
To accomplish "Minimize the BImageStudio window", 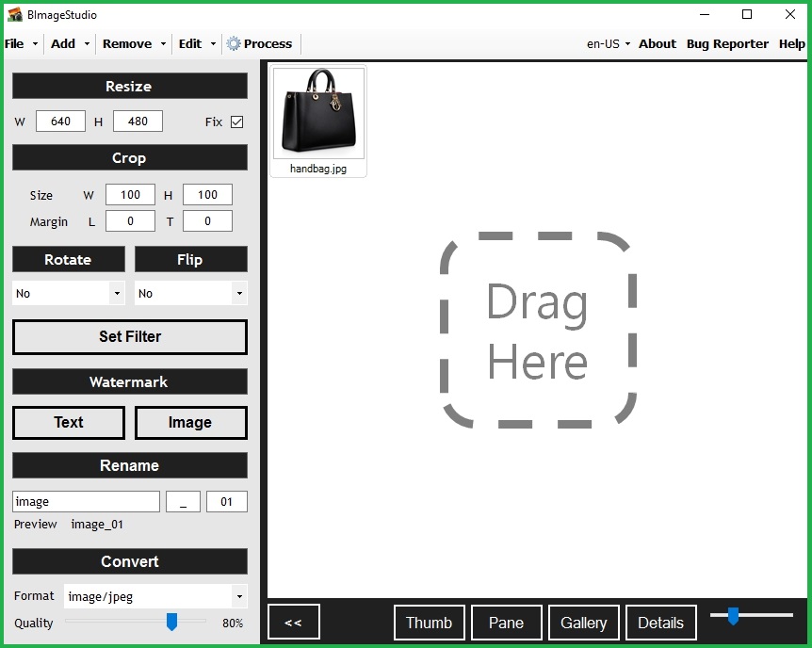I will (705, 14).
